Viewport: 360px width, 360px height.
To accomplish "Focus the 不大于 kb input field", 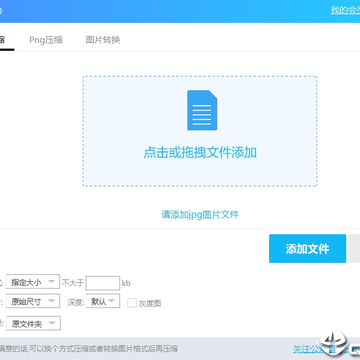I will tap(103, 283).
